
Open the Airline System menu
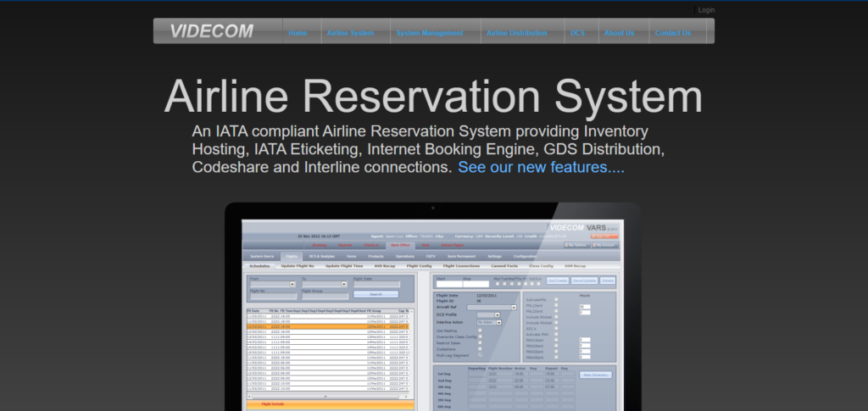350,33
